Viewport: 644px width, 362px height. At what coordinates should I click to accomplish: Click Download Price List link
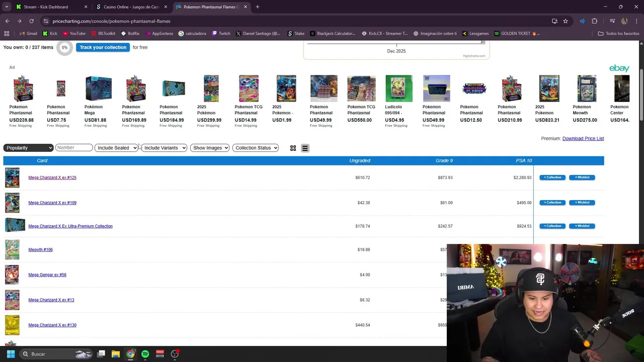click(583, 138)
